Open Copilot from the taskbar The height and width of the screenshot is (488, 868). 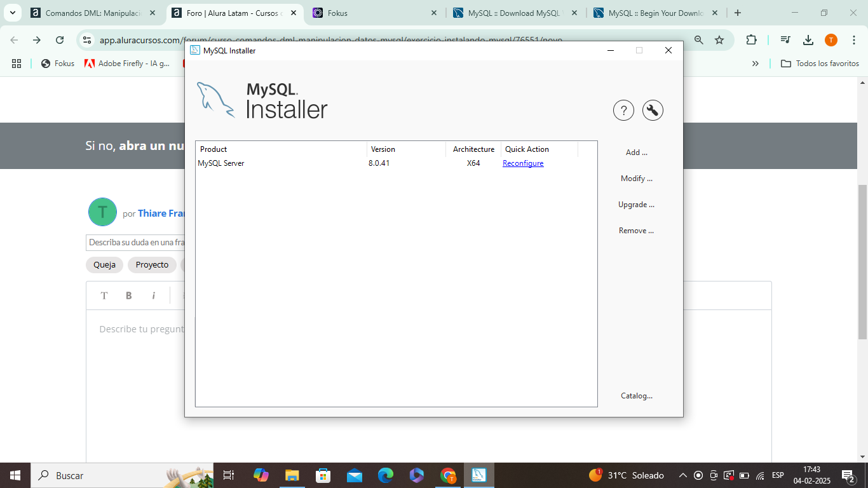(x=261, y=475)
